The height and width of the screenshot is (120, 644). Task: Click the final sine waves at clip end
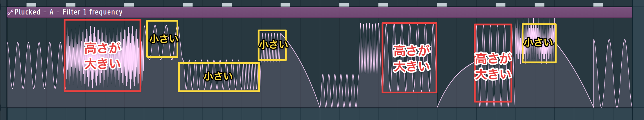click(x=613, y=73)
